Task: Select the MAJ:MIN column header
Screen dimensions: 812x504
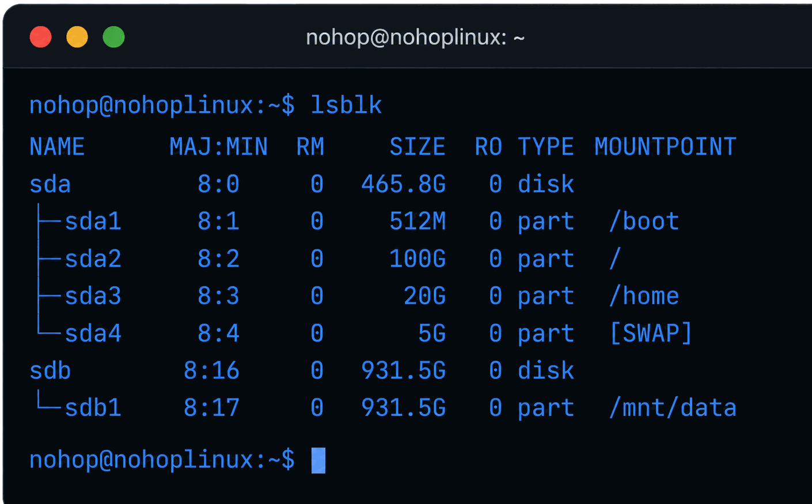Action: coord(219,147)
